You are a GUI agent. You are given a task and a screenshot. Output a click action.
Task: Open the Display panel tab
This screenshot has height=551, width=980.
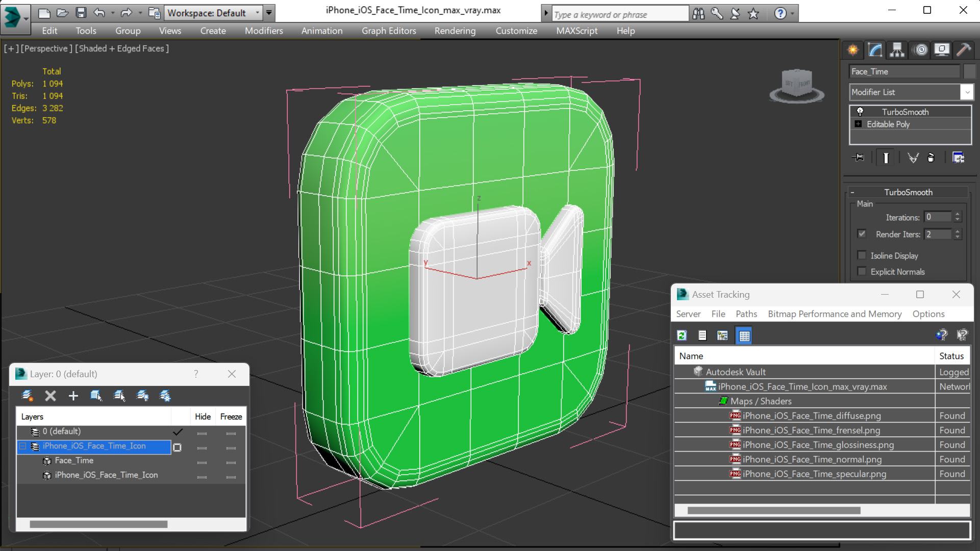[x=942, y=50]
